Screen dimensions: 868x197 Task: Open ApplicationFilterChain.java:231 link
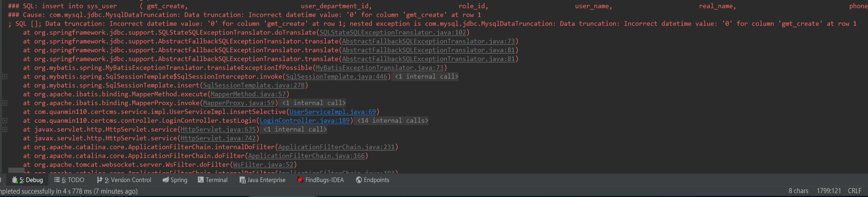336,147
